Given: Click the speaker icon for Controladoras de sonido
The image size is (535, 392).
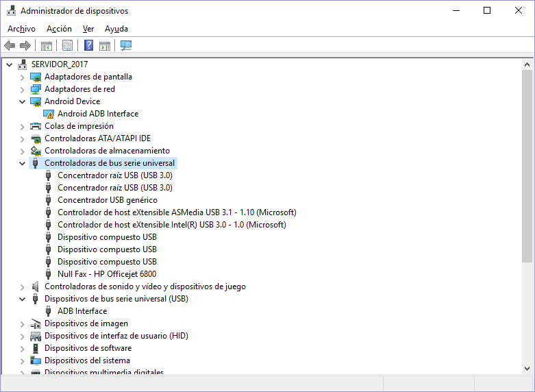Looking at the screenshot, I should tap(35, 286).
